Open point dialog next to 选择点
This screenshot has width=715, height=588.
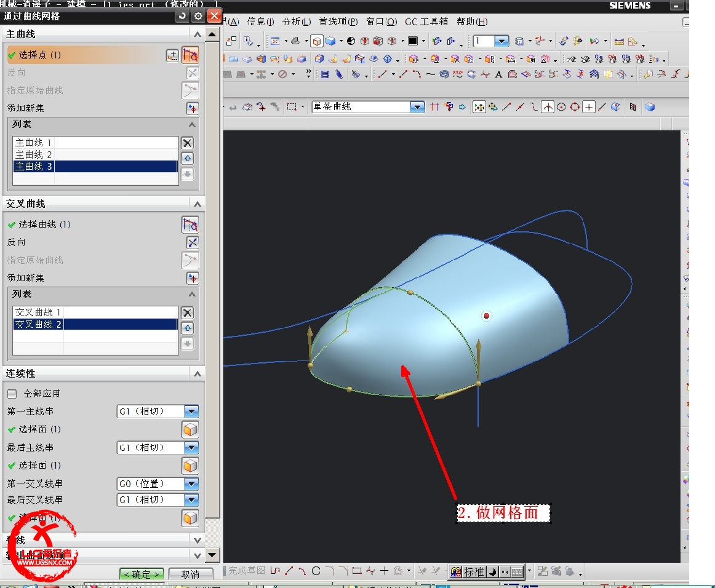(x=172, y=55)
